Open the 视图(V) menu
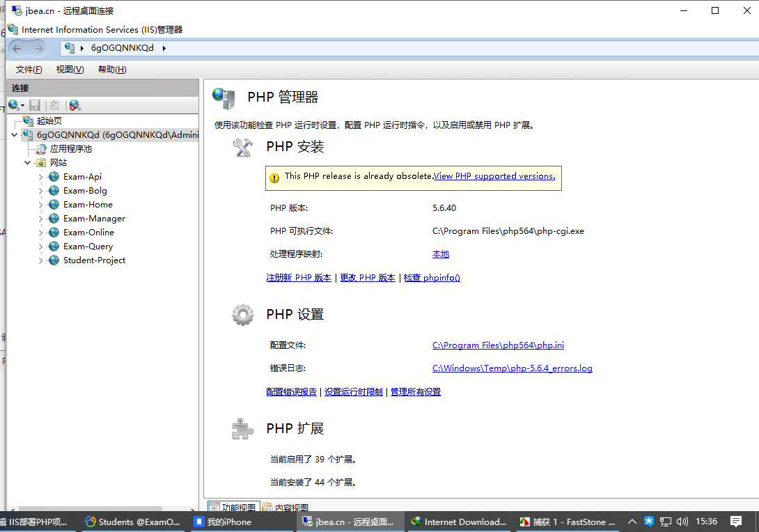The height and width of the screenshot is (532, 759). coord(70,69)
